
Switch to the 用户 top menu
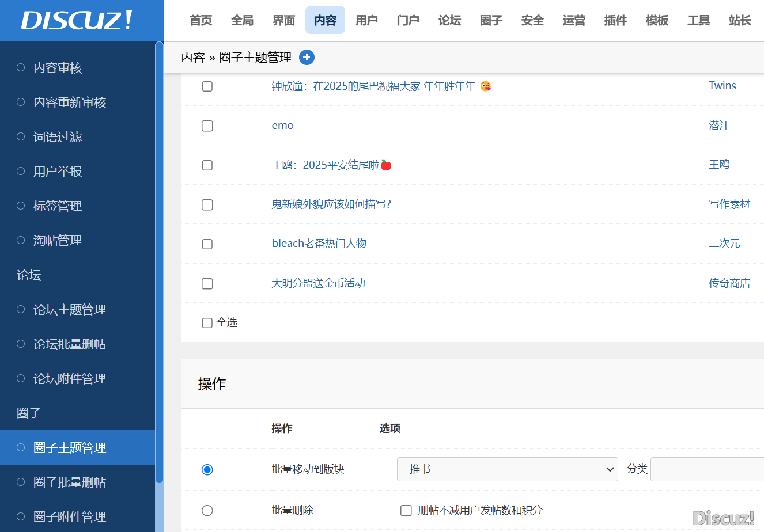[366, 21]
